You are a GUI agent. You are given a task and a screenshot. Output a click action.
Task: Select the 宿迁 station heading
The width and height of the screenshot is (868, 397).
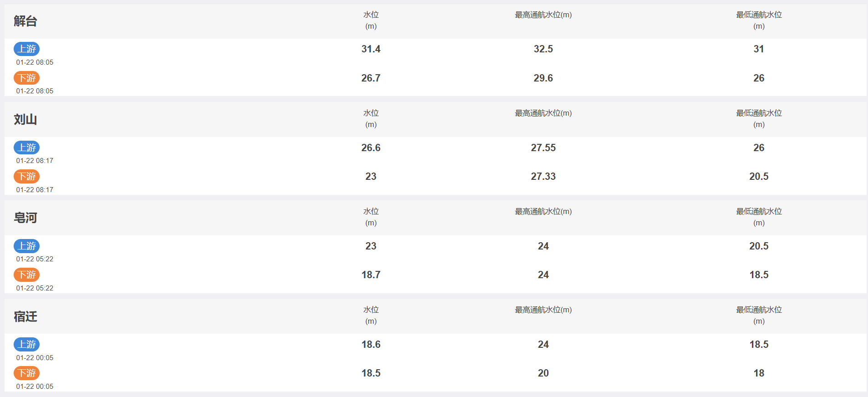[25, 316]
